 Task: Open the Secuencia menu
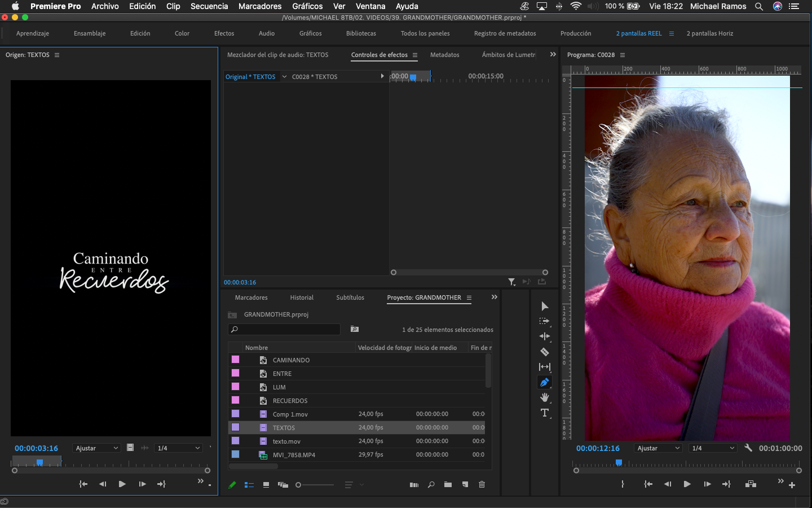click(x=209, y=6)
